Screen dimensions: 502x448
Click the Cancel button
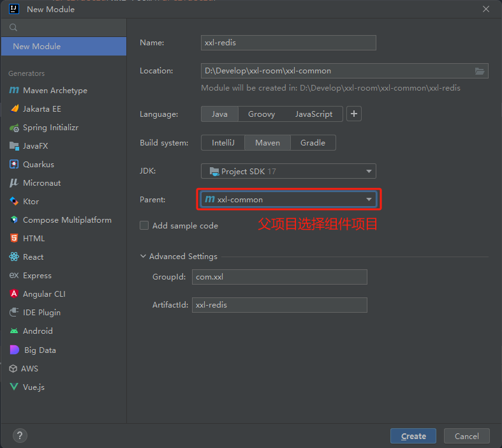(467, 436)
